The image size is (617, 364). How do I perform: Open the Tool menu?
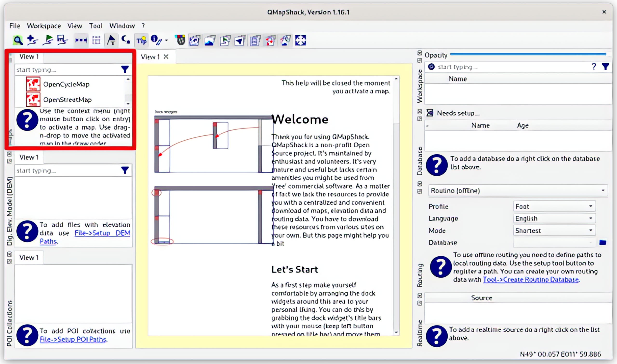95,26
